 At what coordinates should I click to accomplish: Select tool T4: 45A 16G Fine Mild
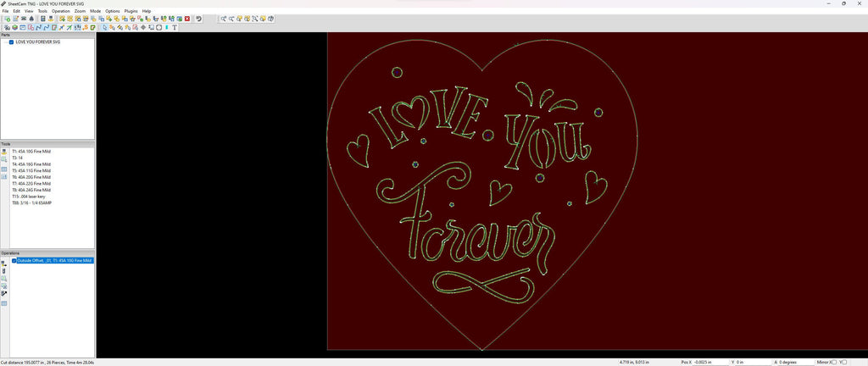(31, 164)
